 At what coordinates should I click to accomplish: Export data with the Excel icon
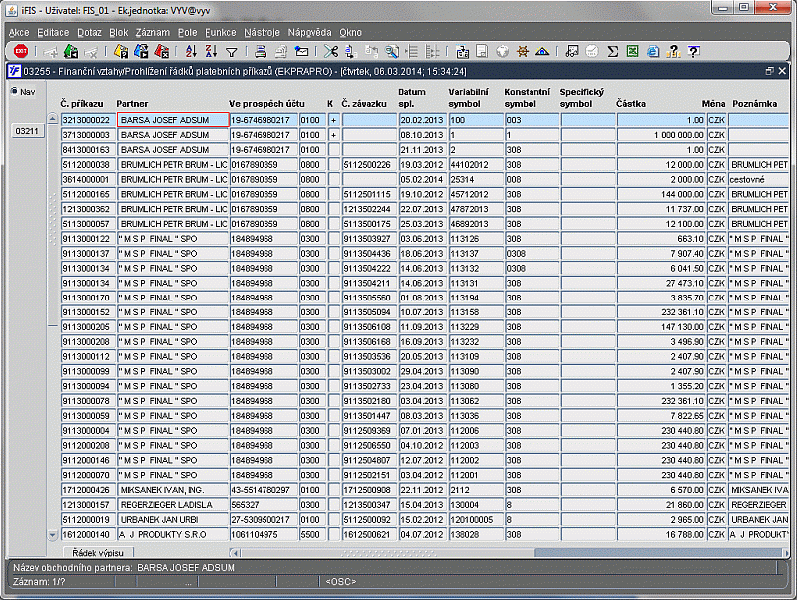(x=632, y=51)
